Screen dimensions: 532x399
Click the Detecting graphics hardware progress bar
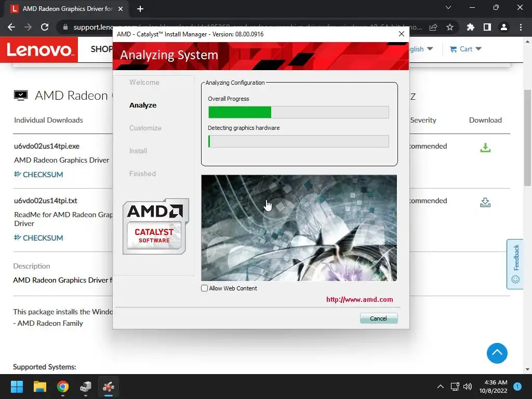click(x=299, y=141)
